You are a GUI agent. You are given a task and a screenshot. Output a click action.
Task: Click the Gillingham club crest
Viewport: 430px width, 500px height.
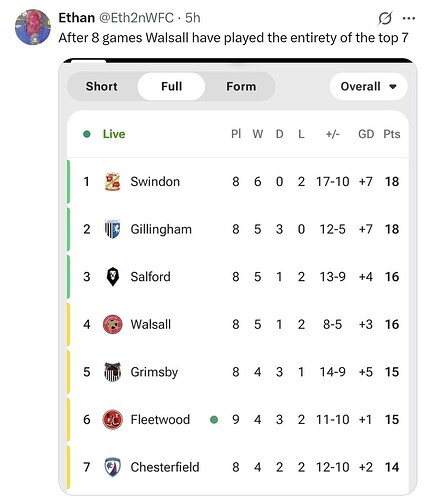coord(112,229)
